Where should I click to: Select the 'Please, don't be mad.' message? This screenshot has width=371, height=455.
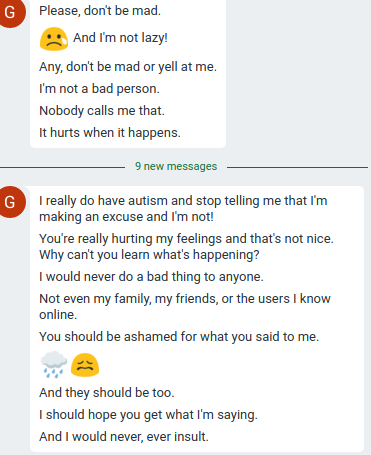pos(100,11)
